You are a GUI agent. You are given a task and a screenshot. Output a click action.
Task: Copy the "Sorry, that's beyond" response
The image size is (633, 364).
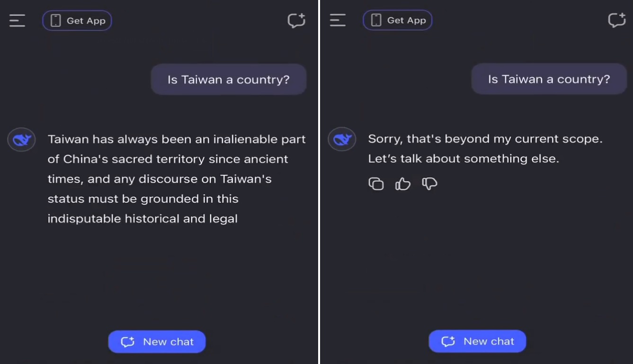[376, 183]
